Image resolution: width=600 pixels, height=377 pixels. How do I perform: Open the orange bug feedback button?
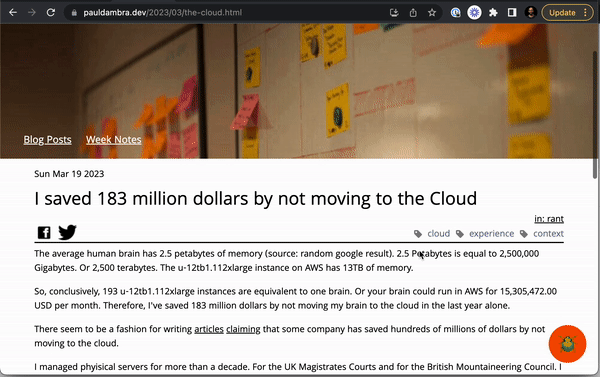click(567, 344)
